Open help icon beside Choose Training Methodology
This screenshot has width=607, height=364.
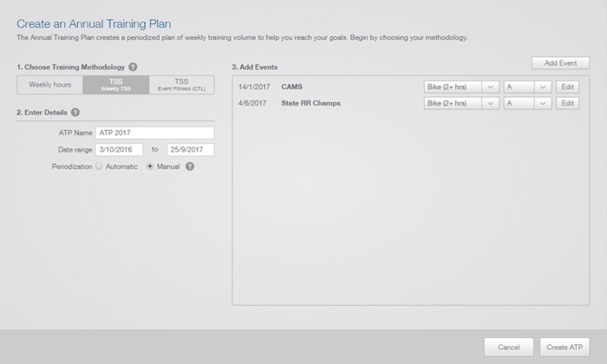(x=133, y=67)
